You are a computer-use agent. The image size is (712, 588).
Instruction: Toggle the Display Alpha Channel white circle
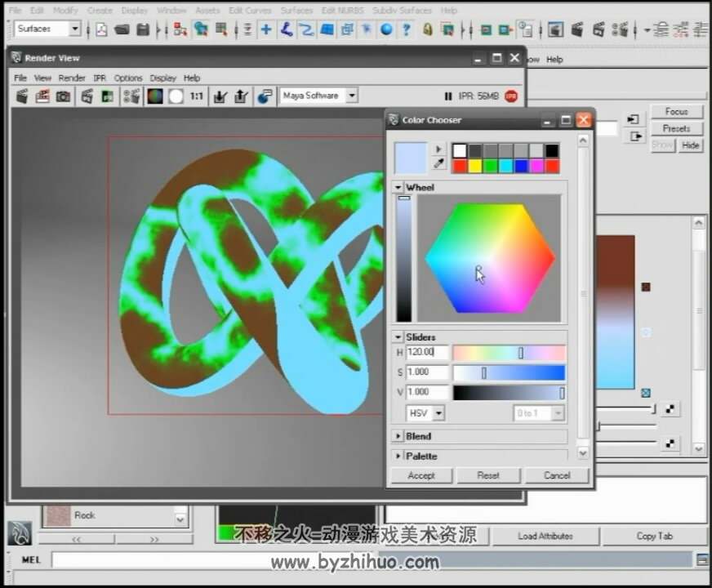[176, 96]
